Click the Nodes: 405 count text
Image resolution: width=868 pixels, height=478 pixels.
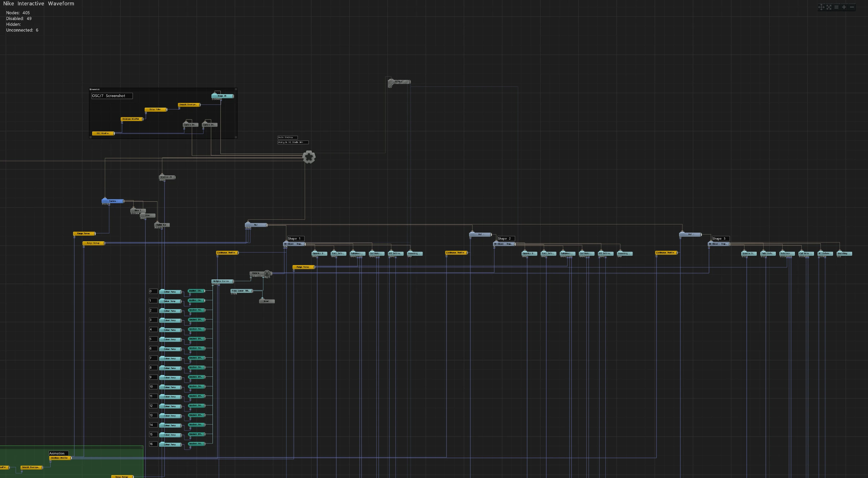point(18,13)
